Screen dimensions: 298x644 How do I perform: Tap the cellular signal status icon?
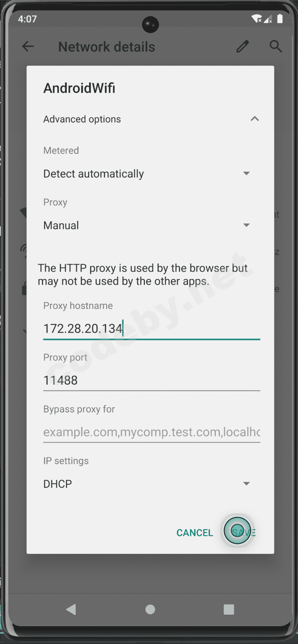tap(268, 19)
